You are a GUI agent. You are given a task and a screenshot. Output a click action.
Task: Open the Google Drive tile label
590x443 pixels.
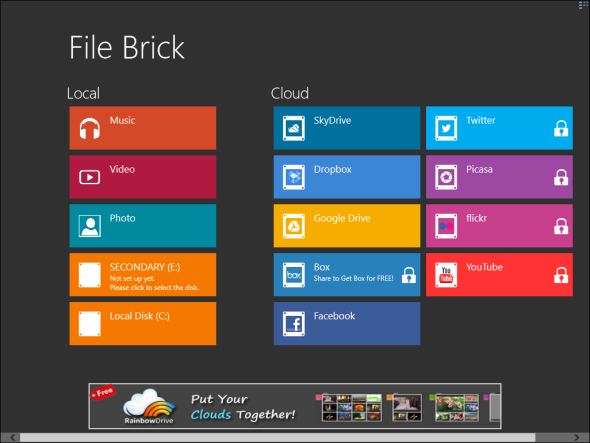point(342,218)
